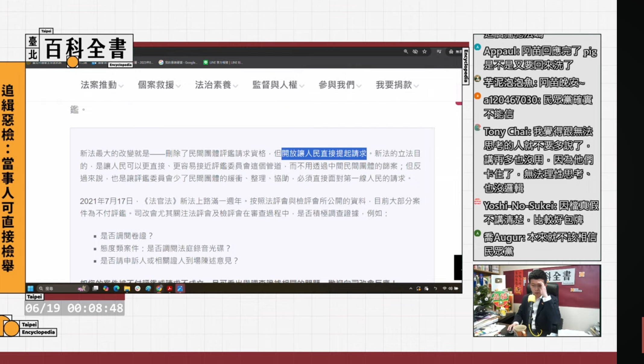Click the text 2021年7月17日 in the article

(106, 201)
